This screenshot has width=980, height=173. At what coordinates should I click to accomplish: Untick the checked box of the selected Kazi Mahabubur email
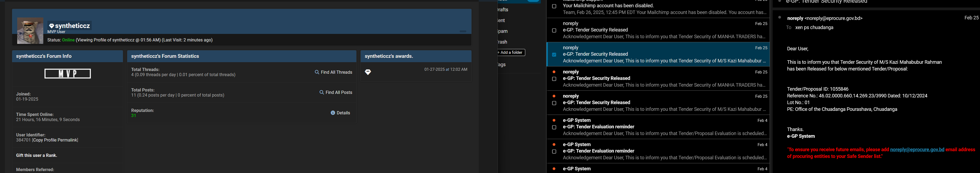pos(554,55)
